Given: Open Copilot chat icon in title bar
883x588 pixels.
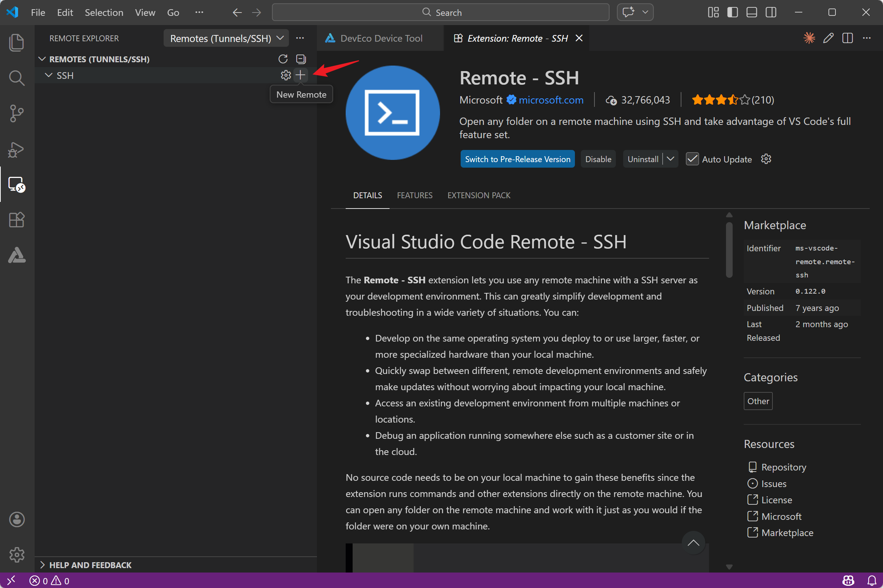Looking at the screenshot, I should click(628, 12).
